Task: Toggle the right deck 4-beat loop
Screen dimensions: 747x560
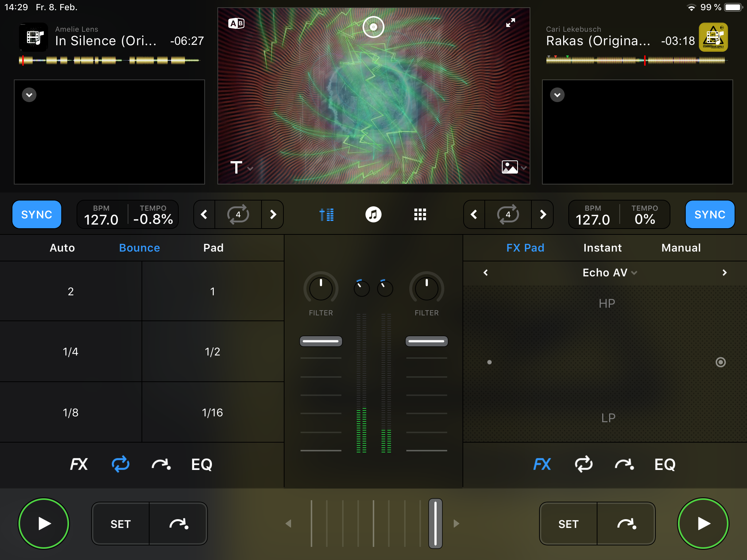Action: 508,214
